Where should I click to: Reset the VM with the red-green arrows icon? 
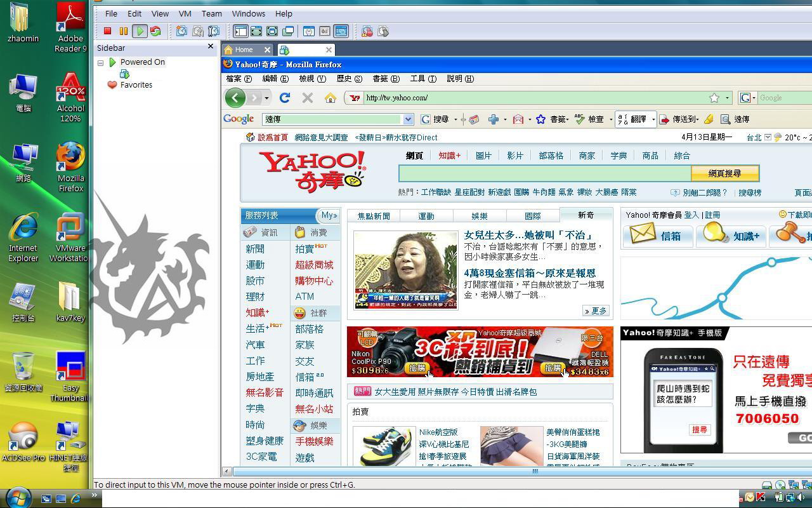click(x=155, y=31)
